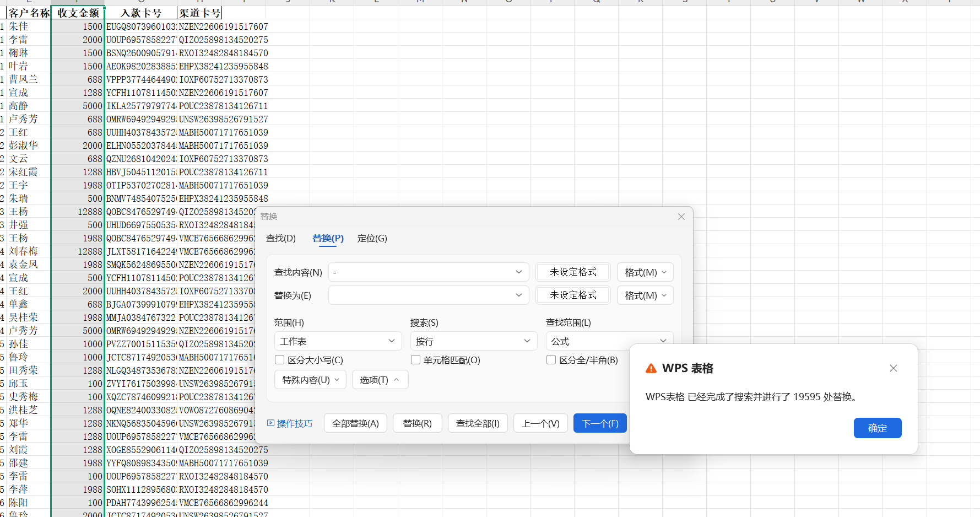Open the 操作技巧 tips link
Image resolution: width=980 pixels, height=517 pixels.
(290, 423)
